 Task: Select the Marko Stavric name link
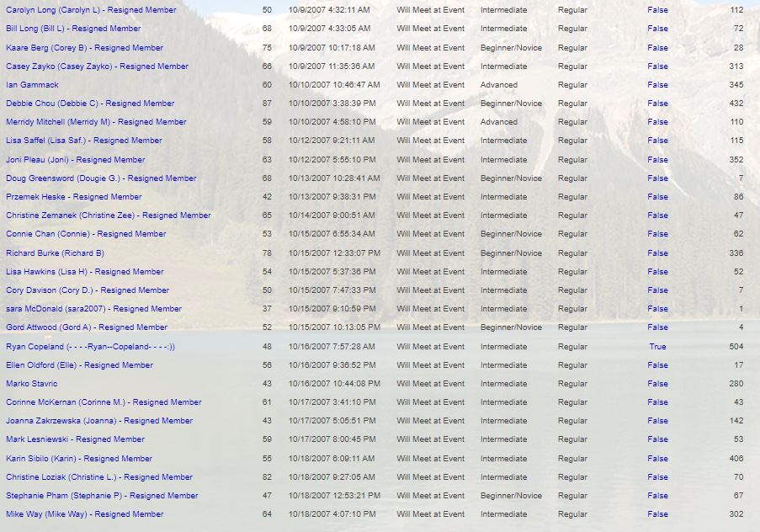pyautogui.click(x=31, y=384)
